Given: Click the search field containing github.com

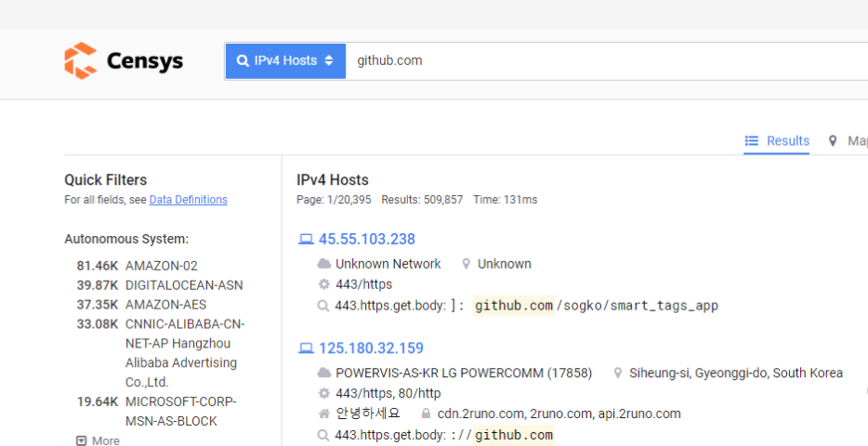Looking at the screenshot, I should pos(607,61).
